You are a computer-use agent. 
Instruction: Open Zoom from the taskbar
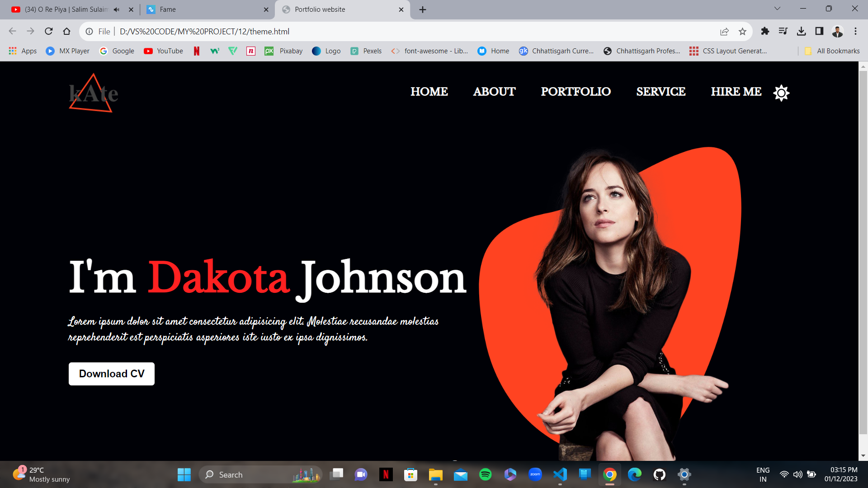[x=535, y=474]
